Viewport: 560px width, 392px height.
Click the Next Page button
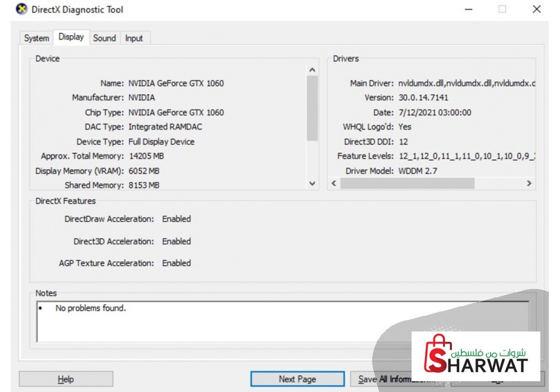(297, 379)
